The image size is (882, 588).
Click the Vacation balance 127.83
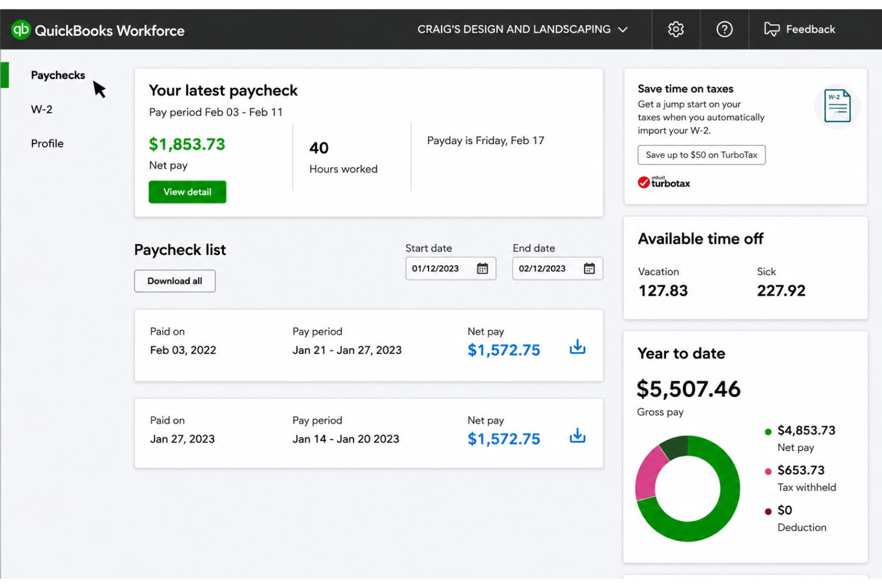663,291
